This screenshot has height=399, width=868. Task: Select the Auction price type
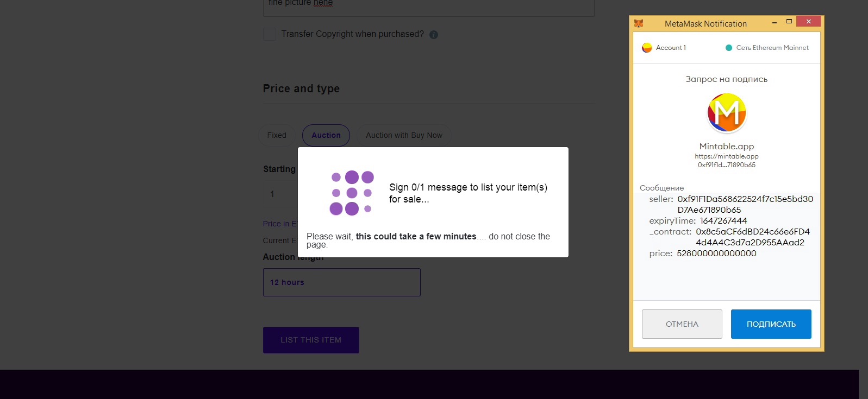pyautogui.click(x=326, y=135)
